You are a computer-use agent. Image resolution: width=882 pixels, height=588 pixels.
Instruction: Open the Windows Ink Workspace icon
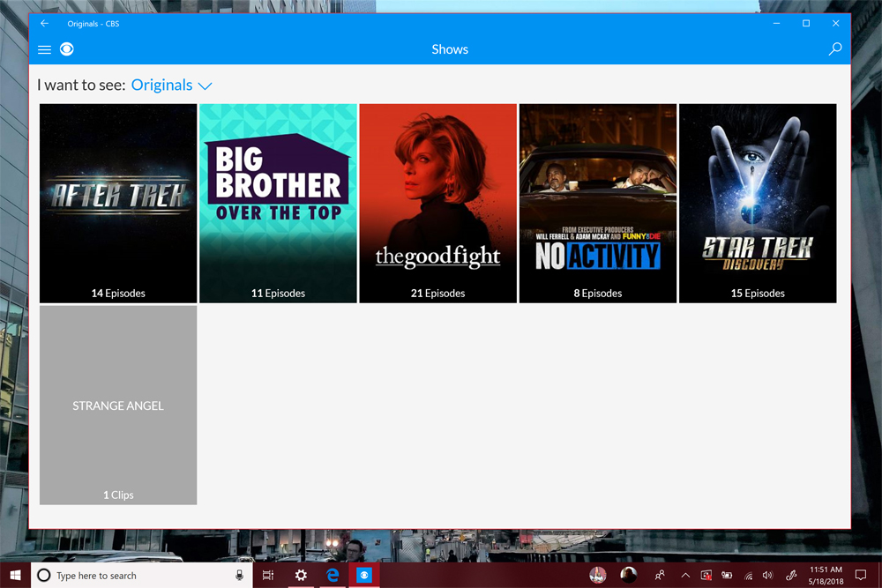point(791,575)
